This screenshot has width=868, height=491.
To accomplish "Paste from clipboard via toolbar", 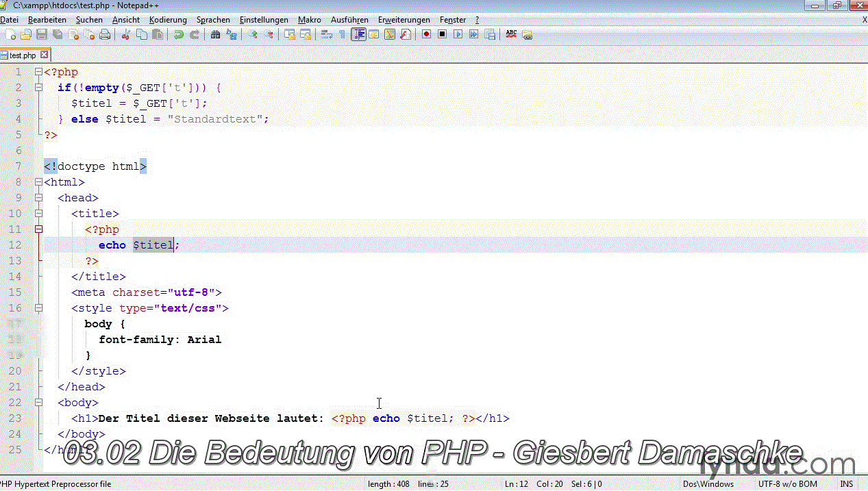I will pos(157,34).
